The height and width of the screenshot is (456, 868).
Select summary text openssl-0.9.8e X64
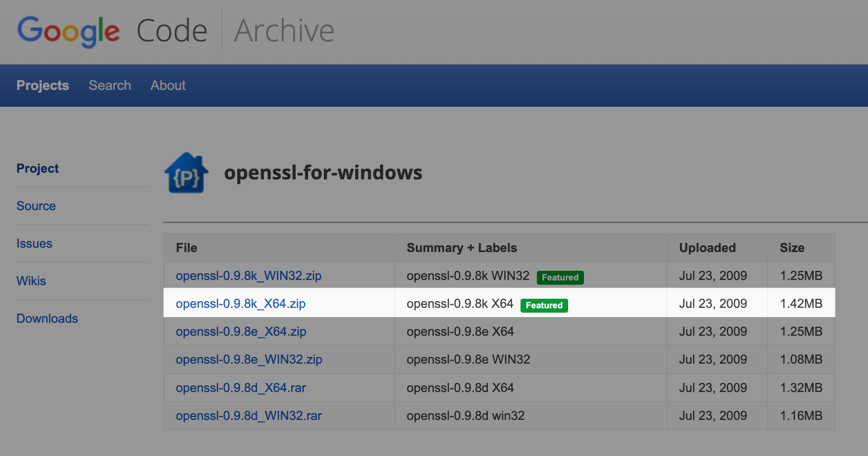coord(460,331)
